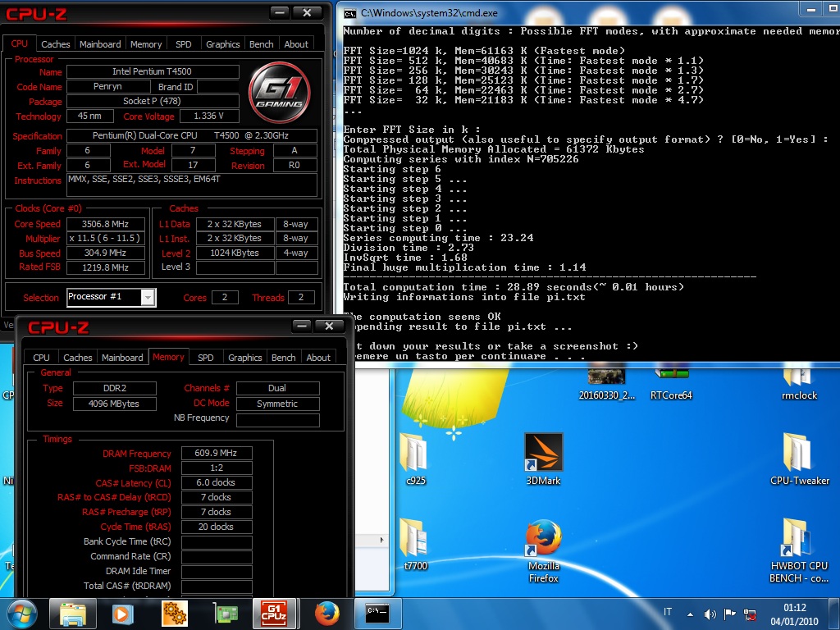The height and width of the screenshot is (630, 840).
Task: Click the volume speaker tray icon
Action: (710, 614)
